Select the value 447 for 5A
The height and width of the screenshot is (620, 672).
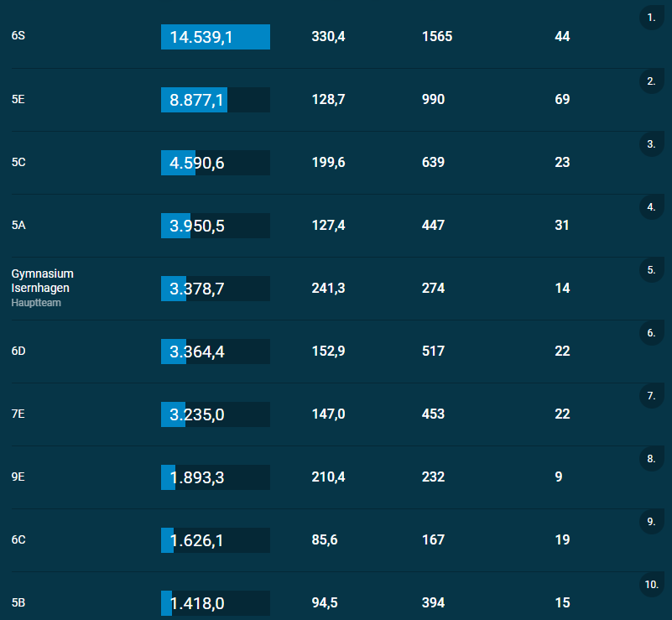[x=433, y=226]
